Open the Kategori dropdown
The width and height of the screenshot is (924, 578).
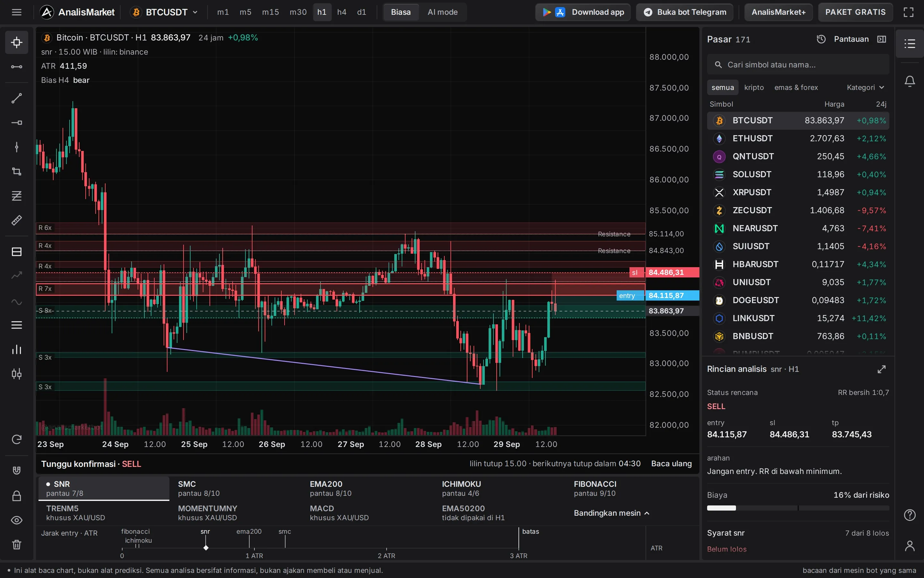[865, 88]
